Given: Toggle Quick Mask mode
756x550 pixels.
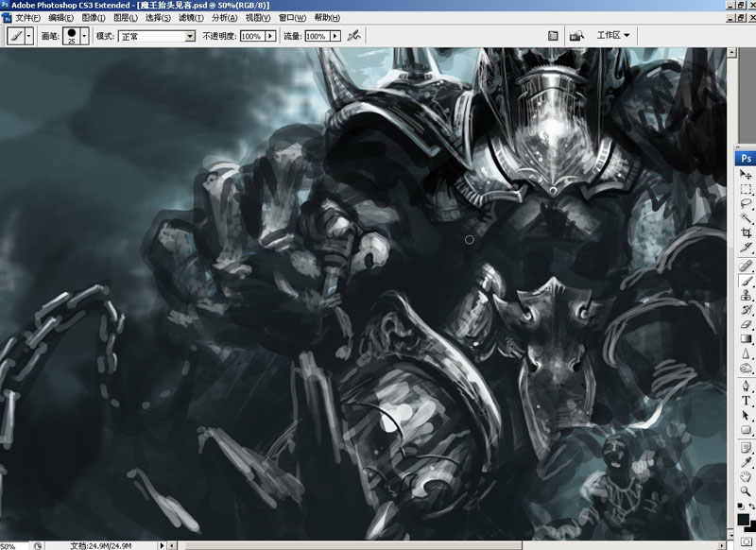Looking at the screenshot, I should (x=747, y=541).
